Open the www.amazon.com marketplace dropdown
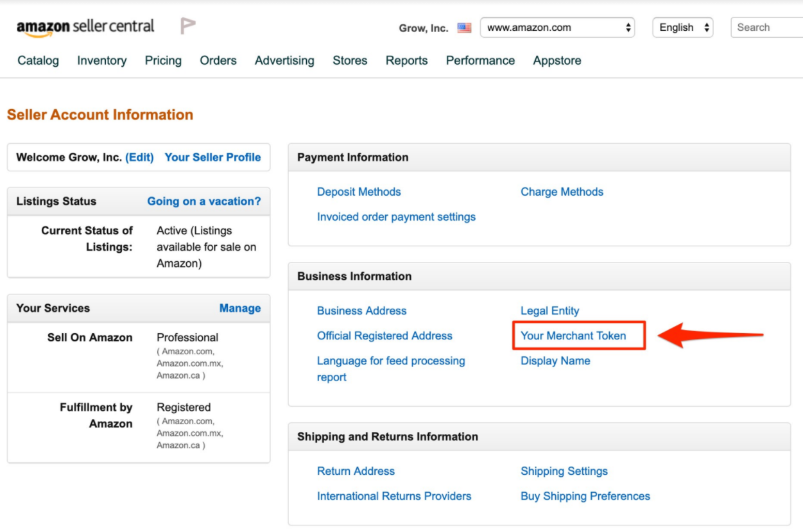The image size is (803, 532). pos(557,28)
